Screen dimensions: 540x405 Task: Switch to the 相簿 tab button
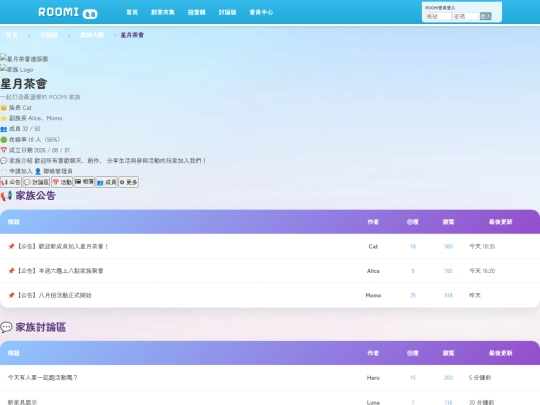click(84, 182)
